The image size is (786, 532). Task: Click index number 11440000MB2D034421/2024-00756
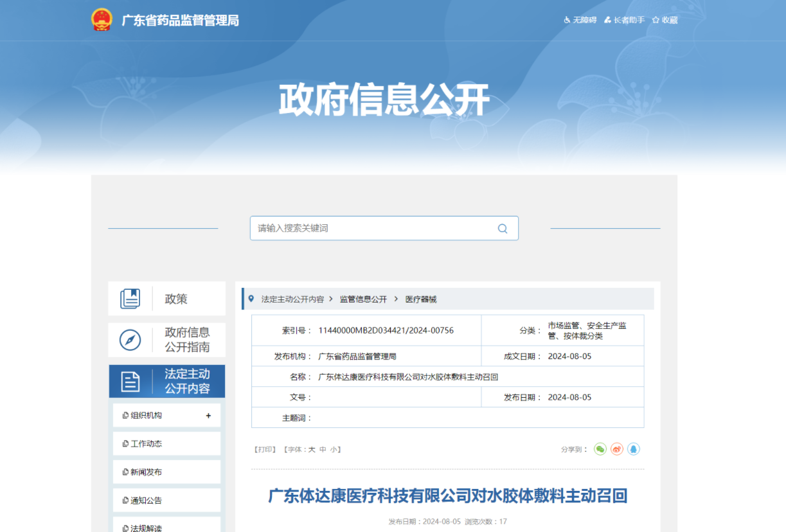386,330
